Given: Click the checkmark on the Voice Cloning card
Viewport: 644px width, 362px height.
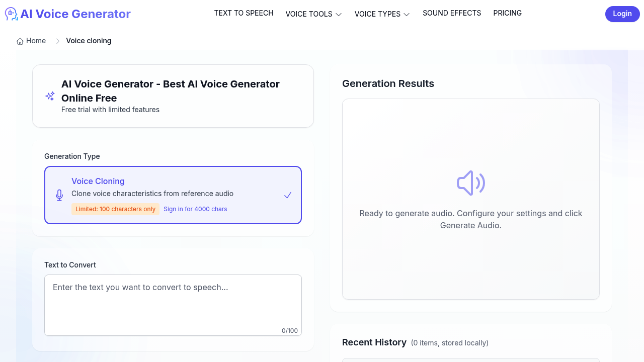Looking at the screenshot, I should [x=288, y=195].
